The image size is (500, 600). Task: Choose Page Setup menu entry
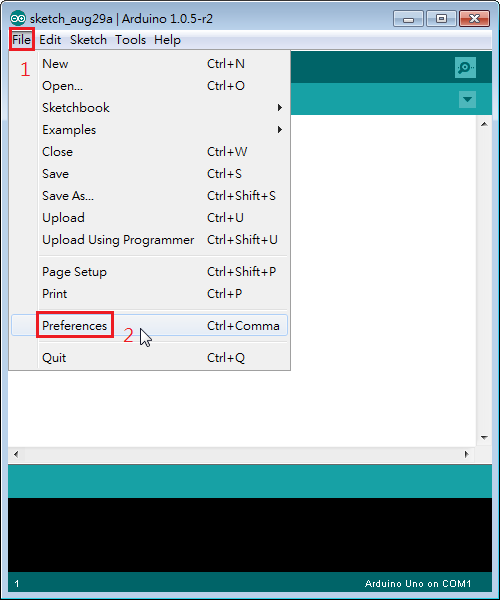coord(149,272)
